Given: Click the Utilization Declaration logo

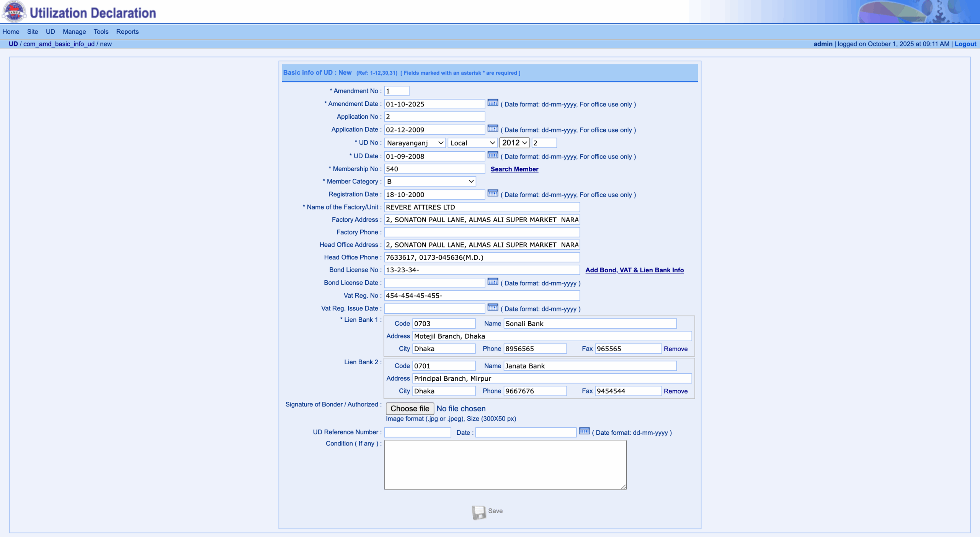Looking at the screenshot, I should [x=15, y=11].
